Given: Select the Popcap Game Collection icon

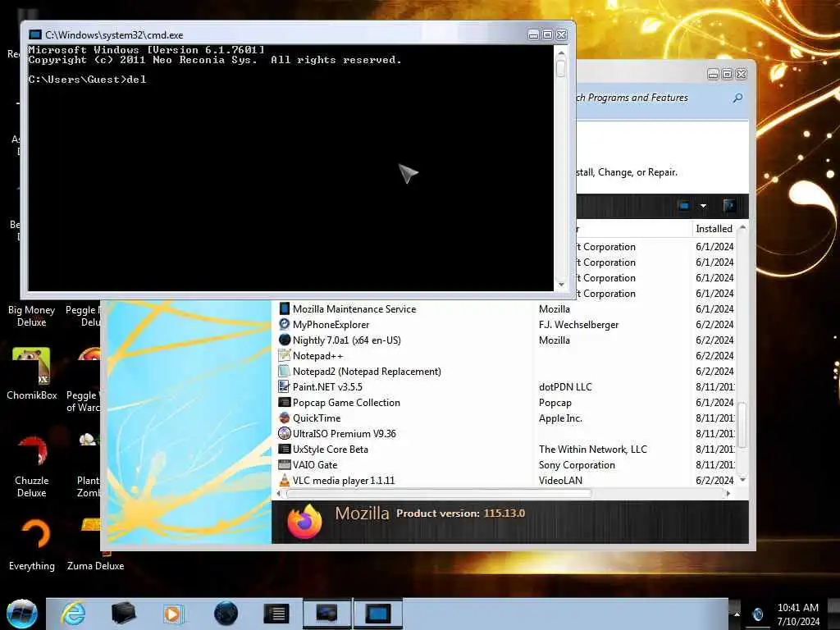Looking at the screenshot, I should tap(285, 402).
